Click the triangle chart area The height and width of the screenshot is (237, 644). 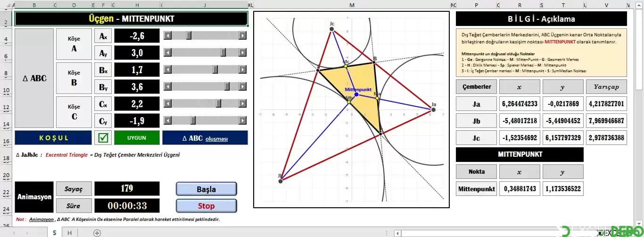pos(351,110)
